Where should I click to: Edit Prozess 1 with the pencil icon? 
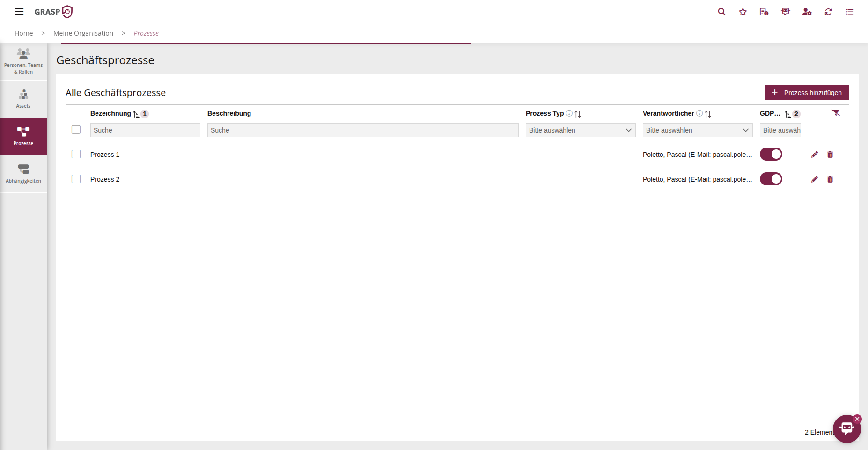tap(815, 155)
